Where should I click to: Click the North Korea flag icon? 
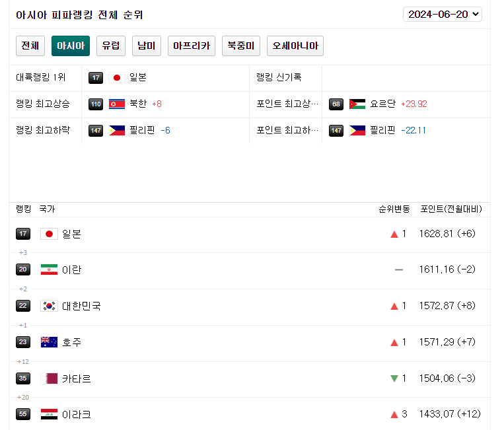[117, 104]
